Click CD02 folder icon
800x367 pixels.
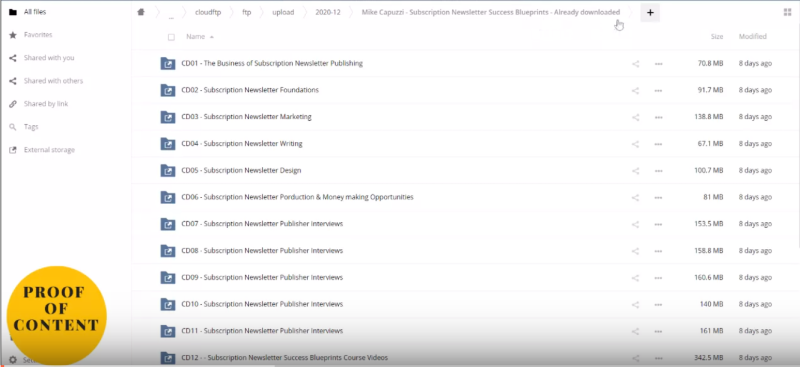168,90
